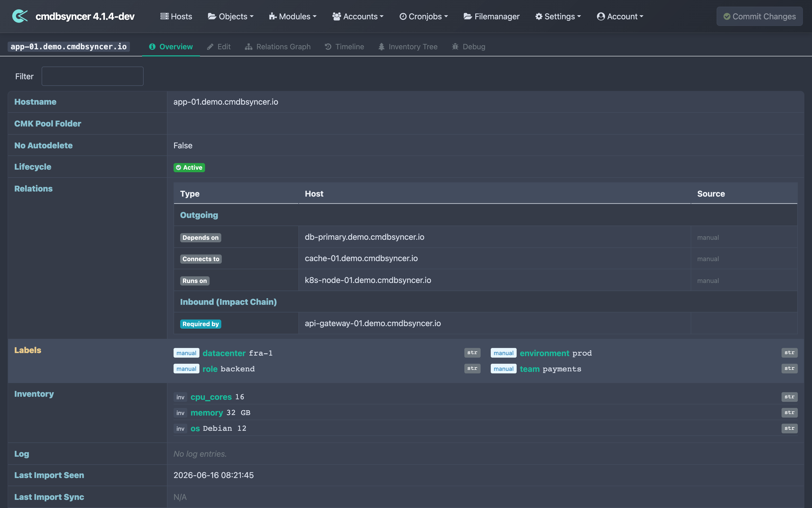812x508 pixels.
Task: Open host api-gateway-01.demo.cmdbsyncer.io
Action: [373, 323]
